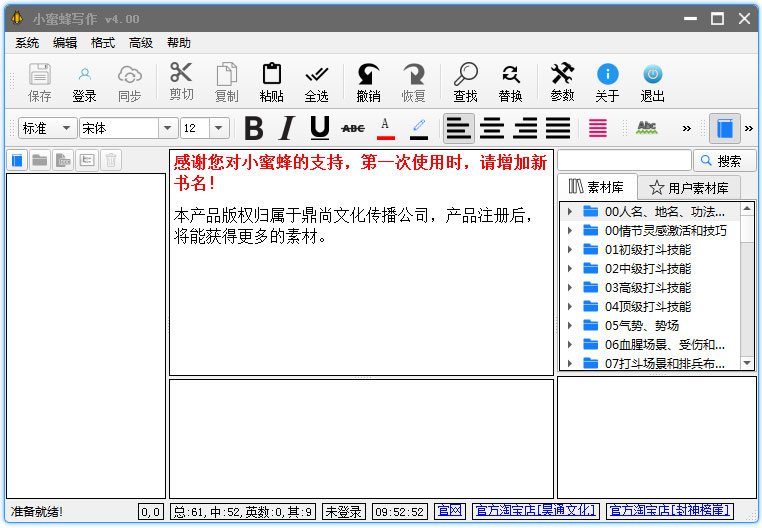Click the red font color button
This screenshot has height=528, width=762.
(x=385, y=128)
